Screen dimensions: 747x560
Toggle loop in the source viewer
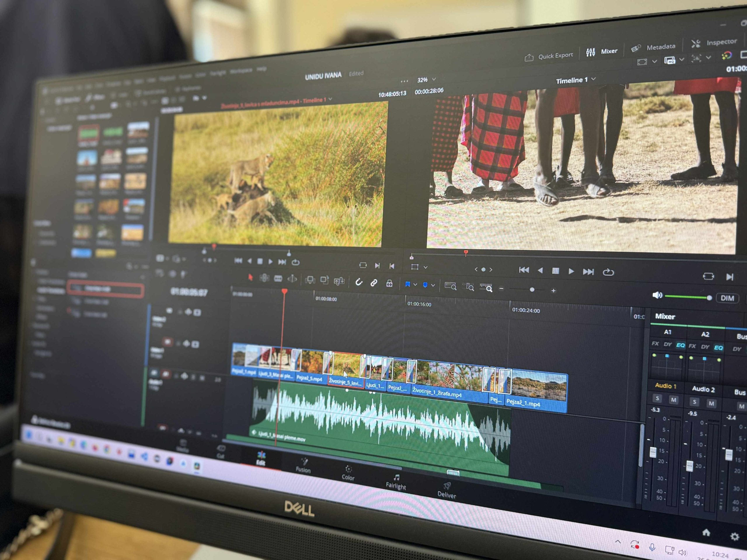coord(296,262)
